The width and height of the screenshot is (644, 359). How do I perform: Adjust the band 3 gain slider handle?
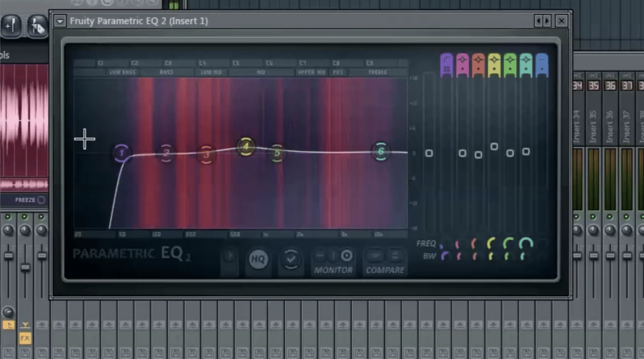(x=478, y=155)
